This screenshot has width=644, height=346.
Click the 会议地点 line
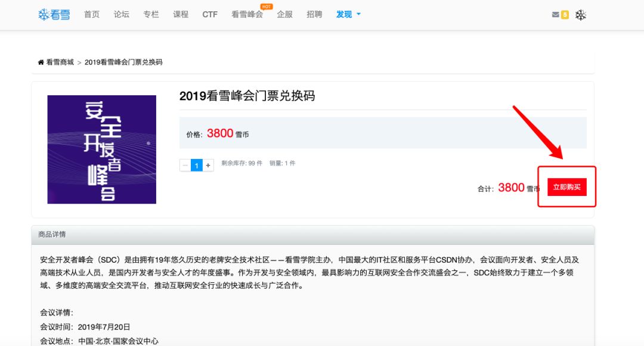point(99,341)
